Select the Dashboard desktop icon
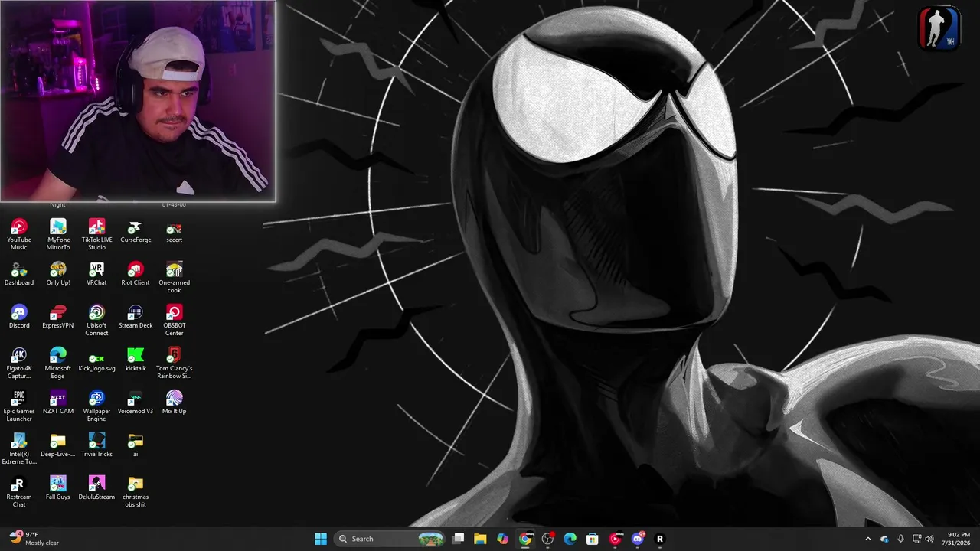Screen dimensions: 980x551 tap(19, 274)
